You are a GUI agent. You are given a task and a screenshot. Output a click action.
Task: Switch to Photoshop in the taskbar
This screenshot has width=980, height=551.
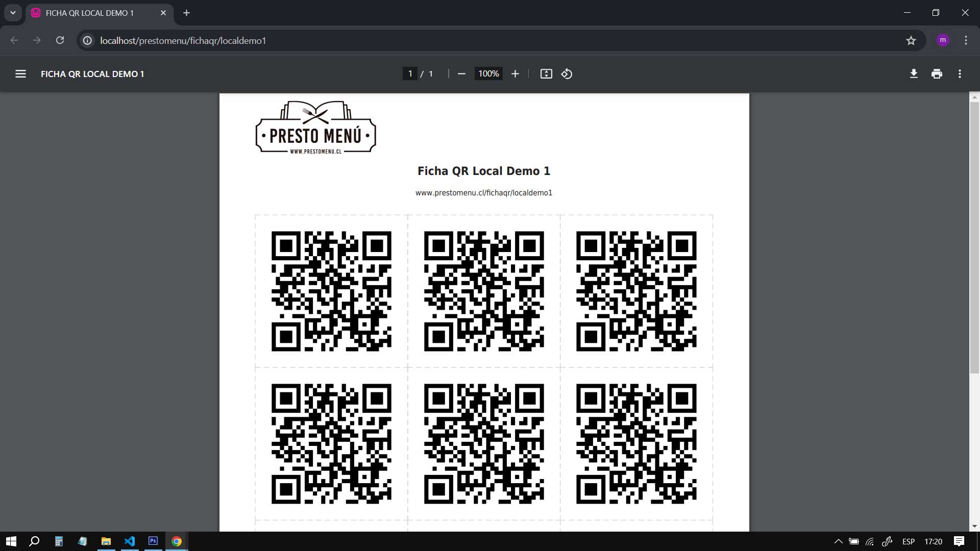pos(153,541)
